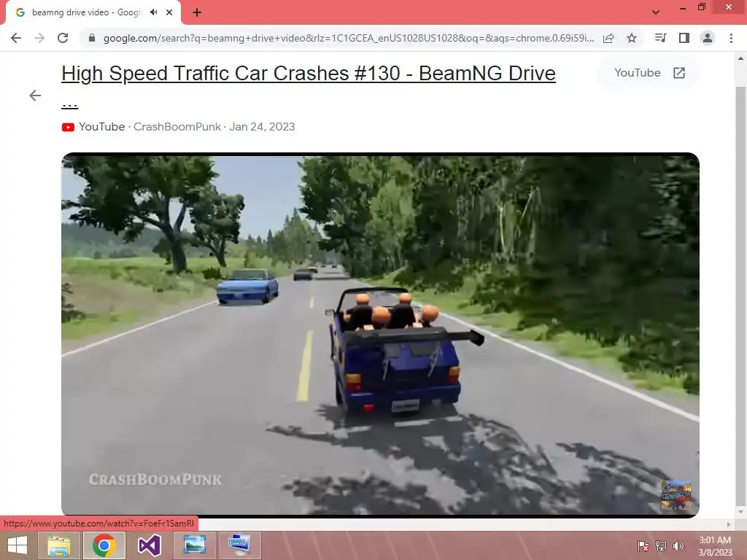Click the Jan 24, 2023 date text
This screenshot has height=560, width=747.
coord(262,127)
